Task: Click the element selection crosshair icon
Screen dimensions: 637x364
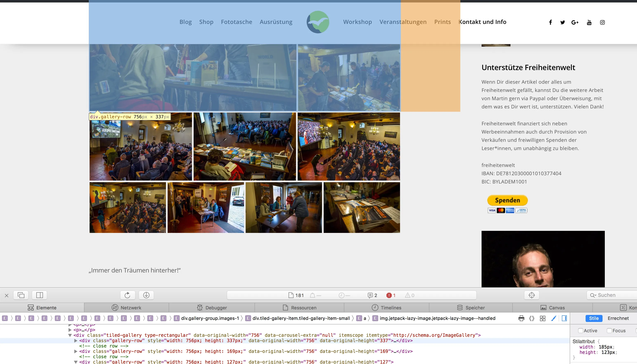Action: pos(532,295)
